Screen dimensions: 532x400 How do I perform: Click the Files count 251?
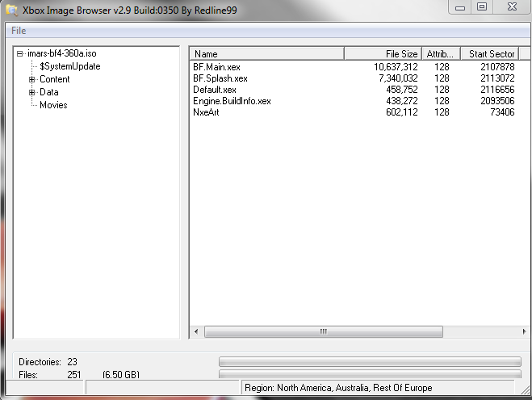(x=74, y=374)
